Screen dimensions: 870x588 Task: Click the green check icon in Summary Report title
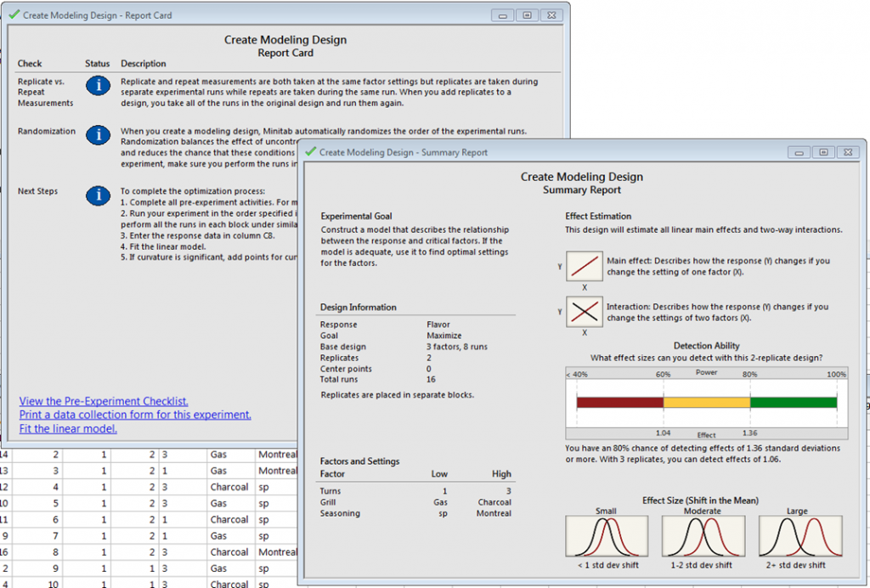coord(311,151)
